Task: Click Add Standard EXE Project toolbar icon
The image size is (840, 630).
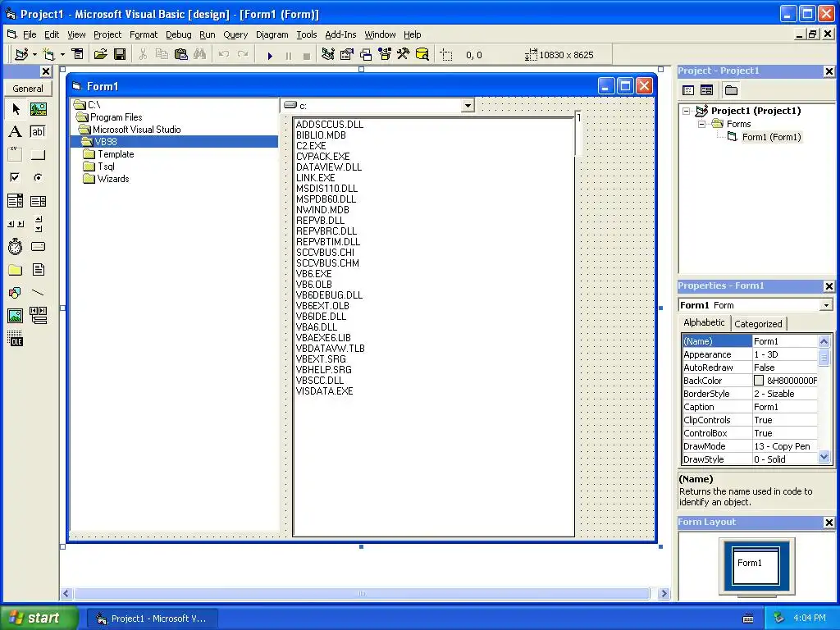Action: point(22,54)
